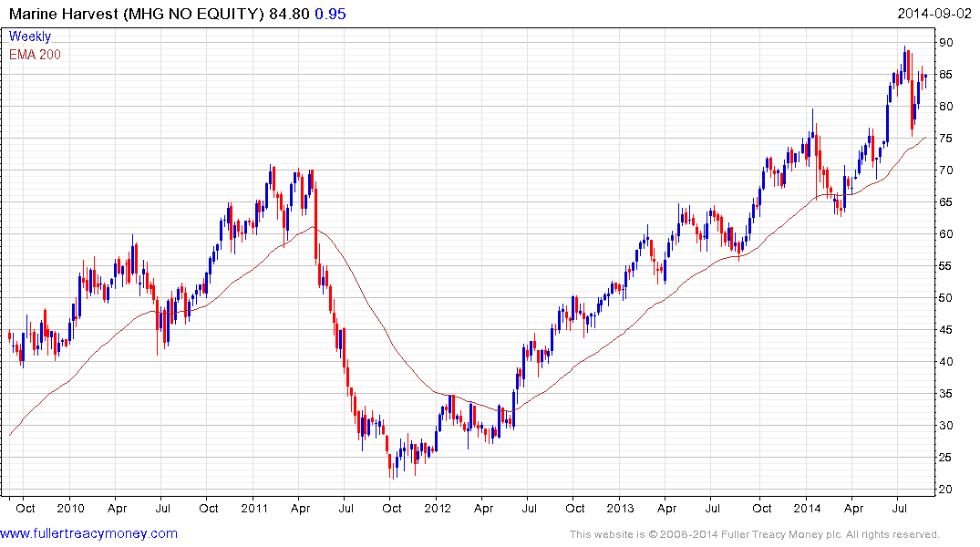This screenshot has width=980, height=547.
Task: Click the 40 price axis label
Action: coord(946,361)
